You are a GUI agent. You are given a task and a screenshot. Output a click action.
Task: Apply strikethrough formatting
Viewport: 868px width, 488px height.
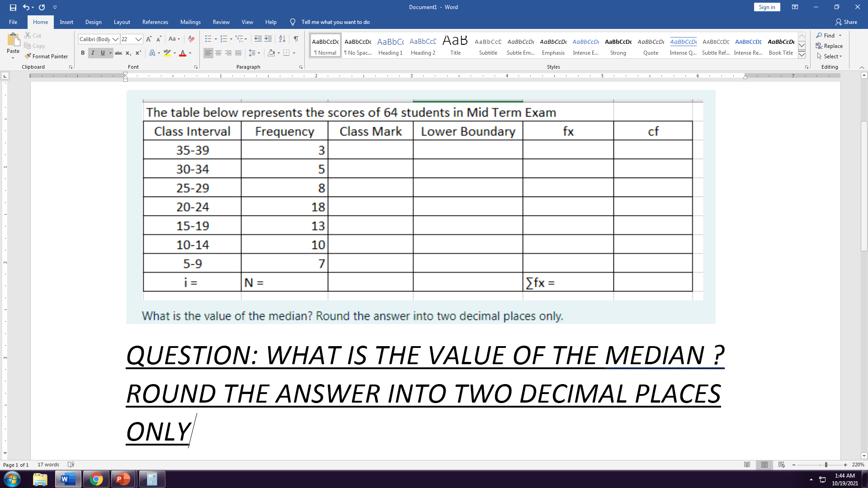118,53
